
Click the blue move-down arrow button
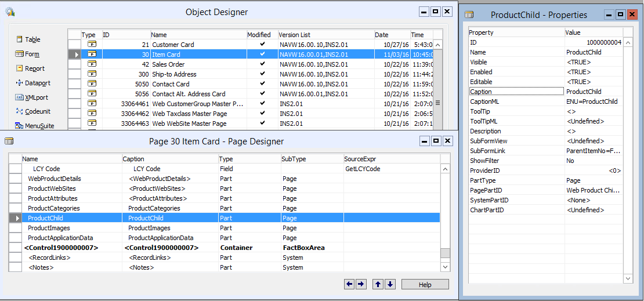tap(390, 284)
